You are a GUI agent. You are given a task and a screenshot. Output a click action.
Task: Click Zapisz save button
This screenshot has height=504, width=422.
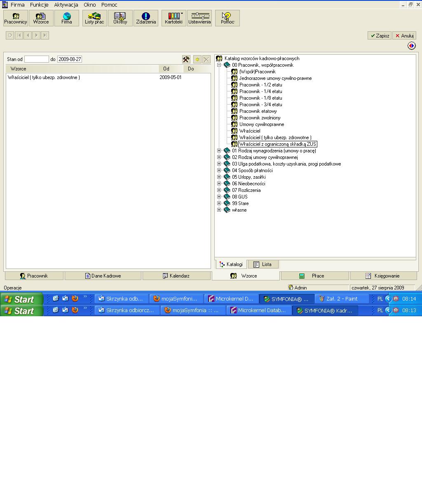(x=380, y=36)
